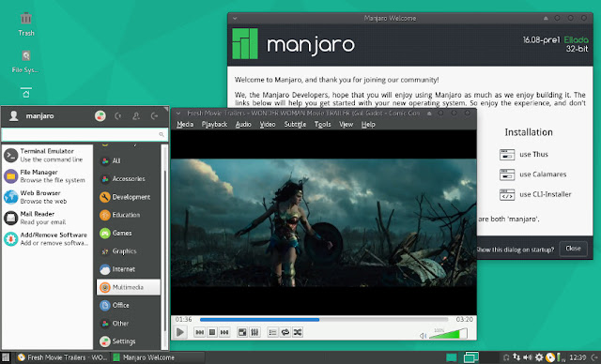Select the Other category

click(128, 323)
